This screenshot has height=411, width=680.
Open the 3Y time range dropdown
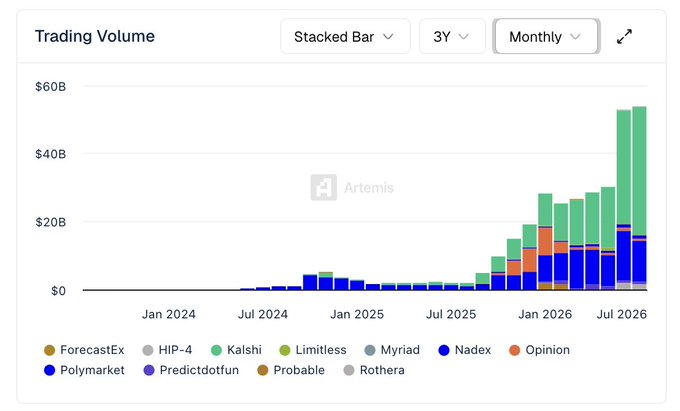click(452, 36)
